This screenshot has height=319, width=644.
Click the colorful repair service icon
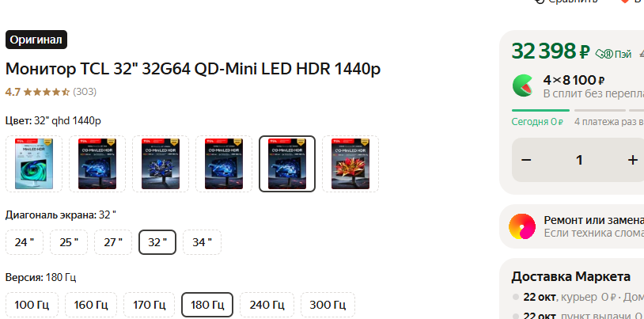(522, 226)
